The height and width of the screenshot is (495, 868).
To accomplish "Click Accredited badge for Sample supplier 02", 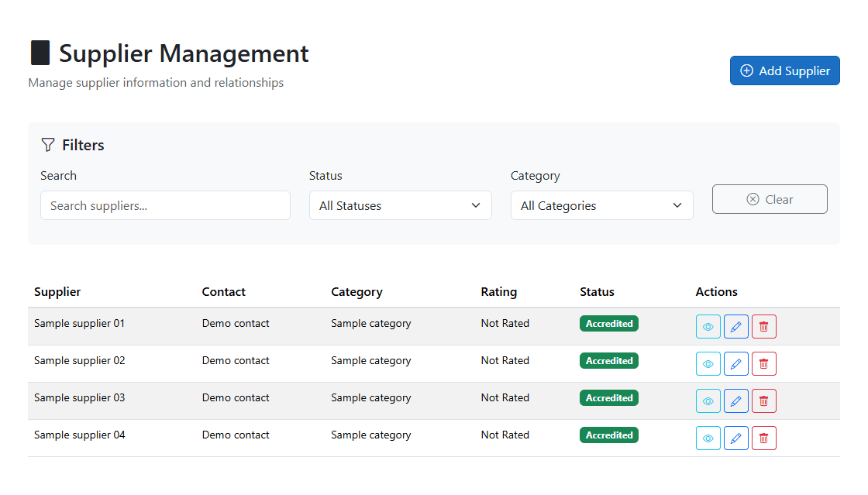I will (609, 361).
